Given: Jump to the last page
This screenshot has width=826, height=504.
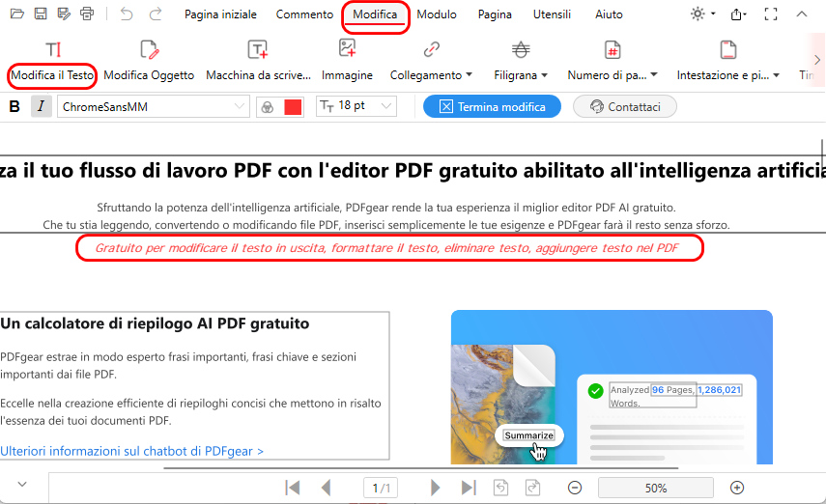Looking at the screenshot, I should 469,488.
